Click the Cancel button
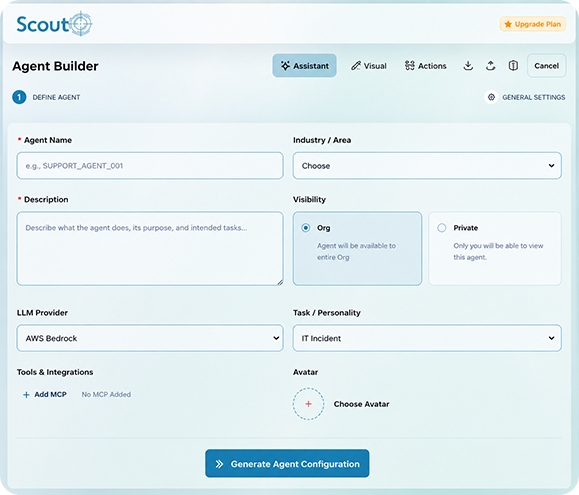579x495 pixels. (x=547, y=66)
